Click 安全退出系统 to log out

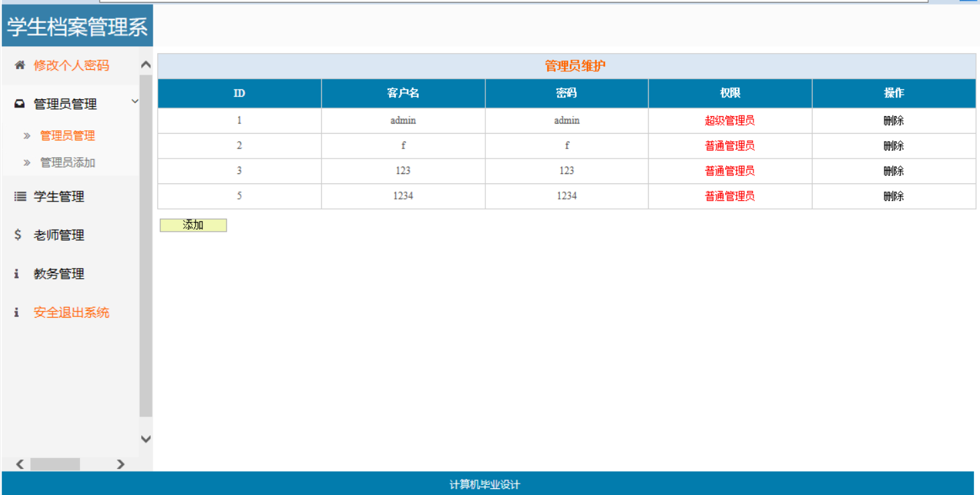tap(71, 312)
